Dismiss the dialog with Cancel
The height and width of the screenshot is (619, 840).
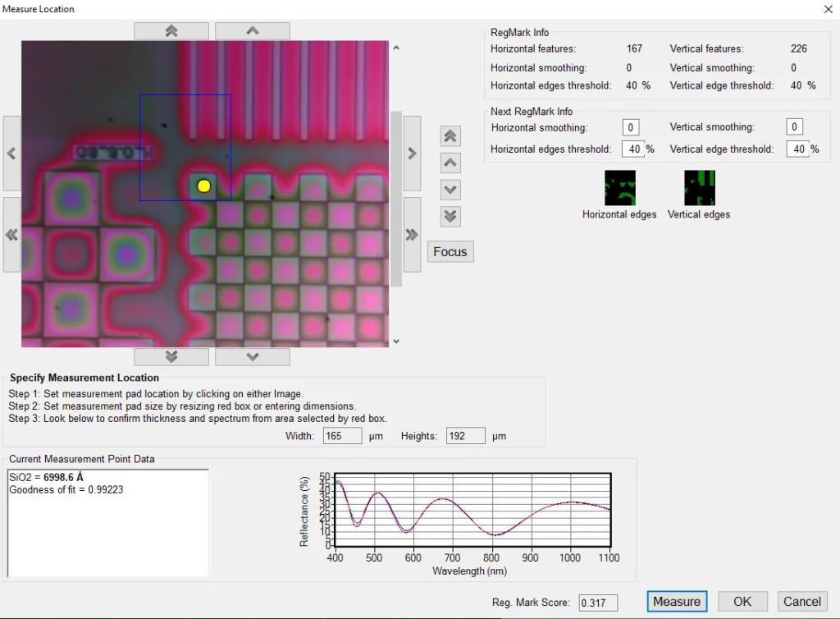[801, 601]
